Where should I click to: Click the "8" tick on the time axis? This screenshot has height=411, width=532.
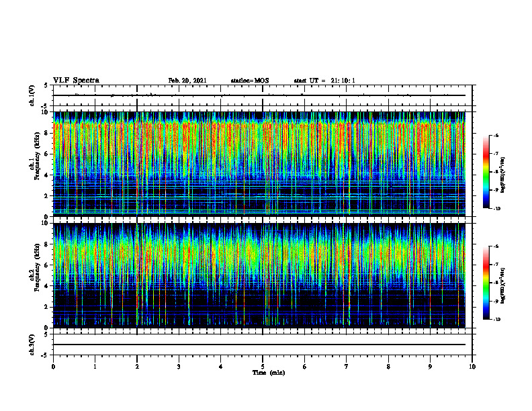tap(388, 367)
